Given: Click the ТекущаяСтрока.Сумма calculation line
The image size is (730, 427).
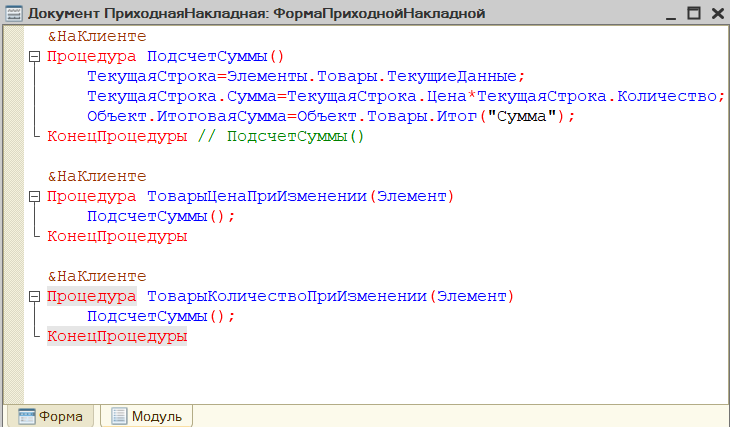Looking at the screenshot, I should click(x=406, y=96).
